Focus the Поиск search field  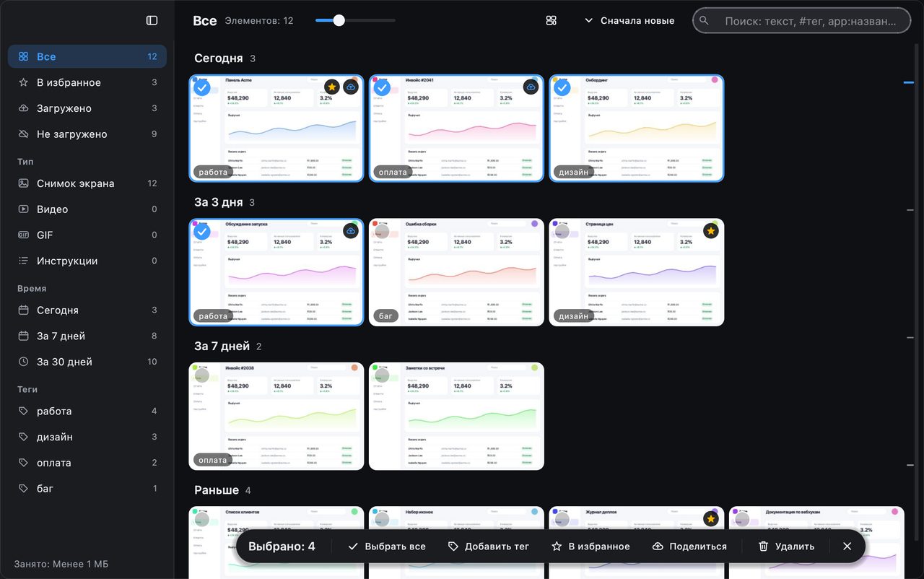[x=802, y=21]
